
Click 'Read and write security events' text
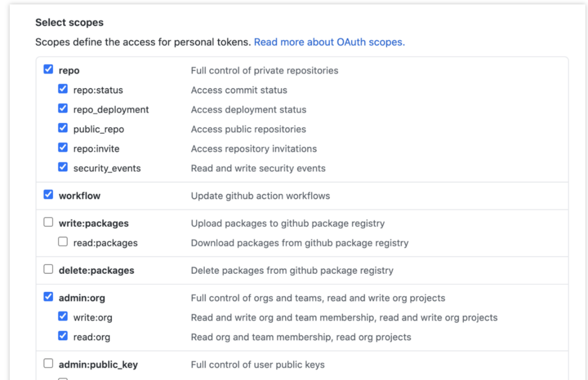pos(258,168)
